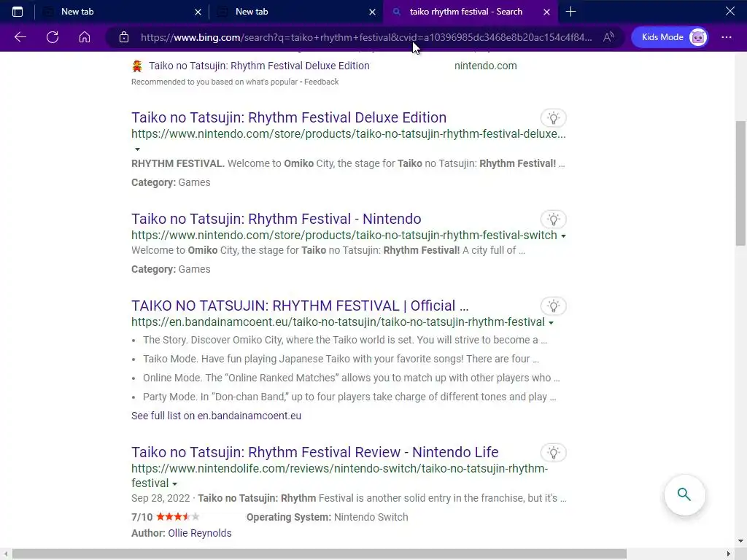Expand dropdown arrow after nintendolife festival URL

coord(174,484)
